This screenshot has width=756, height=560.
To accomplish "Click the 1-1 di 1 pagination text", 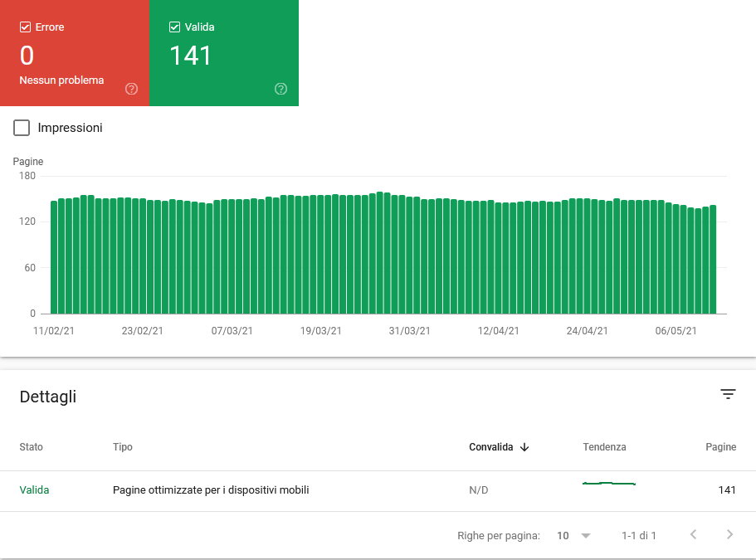I will click(639, 535).
